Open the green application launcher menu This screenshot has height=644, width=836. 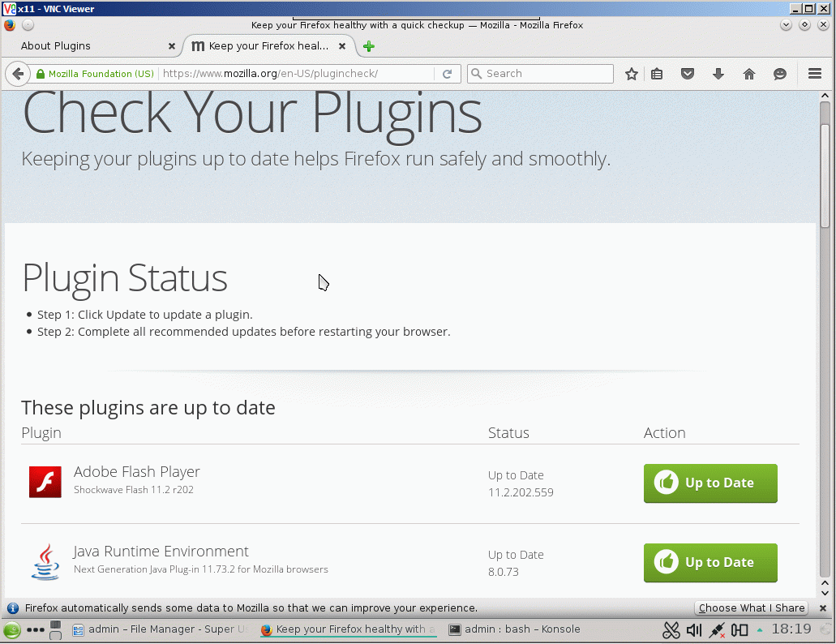pos(11,629)
